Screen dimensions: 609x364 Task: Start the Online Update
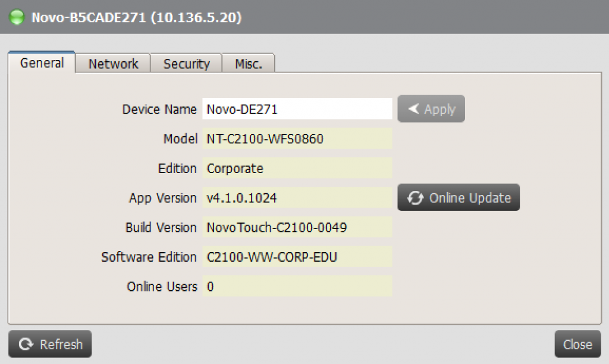(x=459, y=197)
